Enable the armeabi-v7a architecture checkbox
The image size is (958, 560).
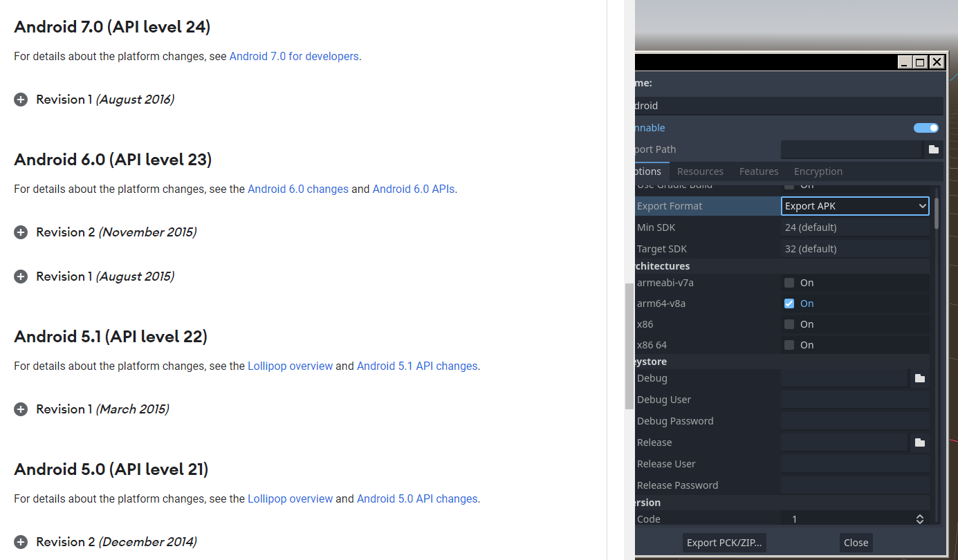point(789,283)
